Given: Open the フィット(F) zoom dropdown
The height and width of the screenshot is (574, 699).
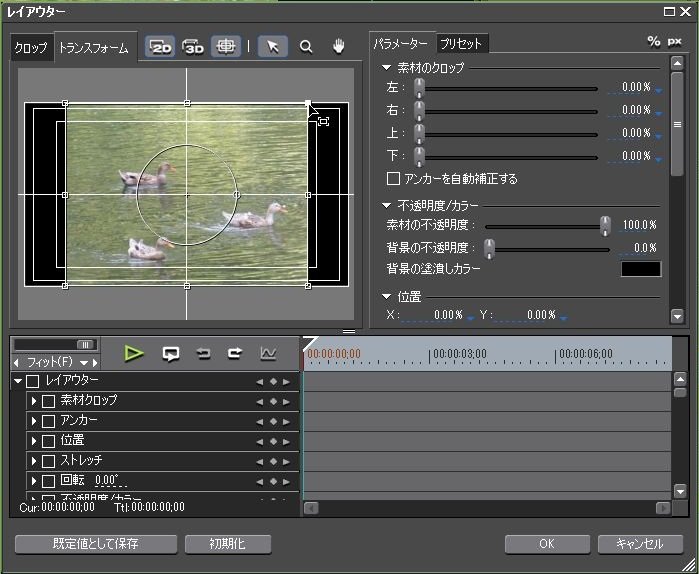Looking at the screenshot, I should 84,363.
